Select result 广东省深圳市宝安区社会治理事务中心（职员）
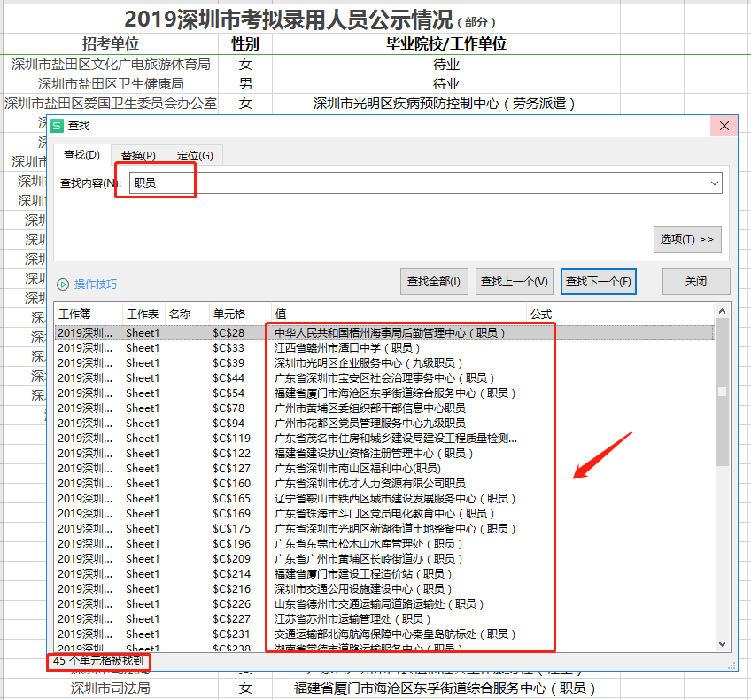This screenshot has width=751, height=700. click(384, 378)
